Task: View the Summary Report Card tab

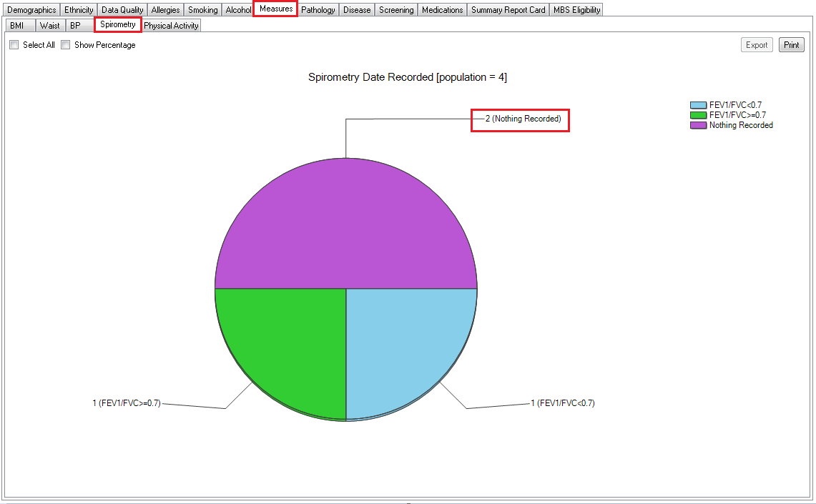Action: click(508, 10)
